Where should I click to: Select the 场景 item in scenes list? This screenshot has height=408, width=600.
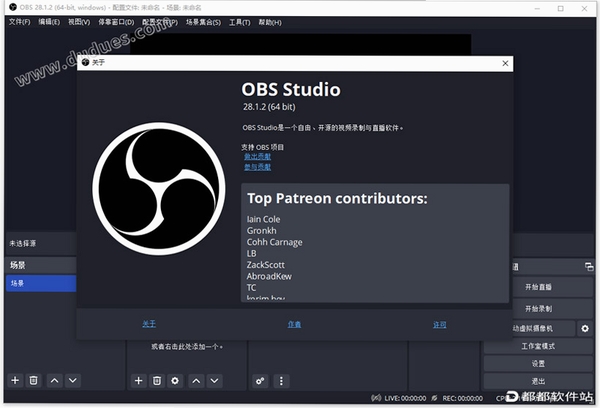click(41, 283)
